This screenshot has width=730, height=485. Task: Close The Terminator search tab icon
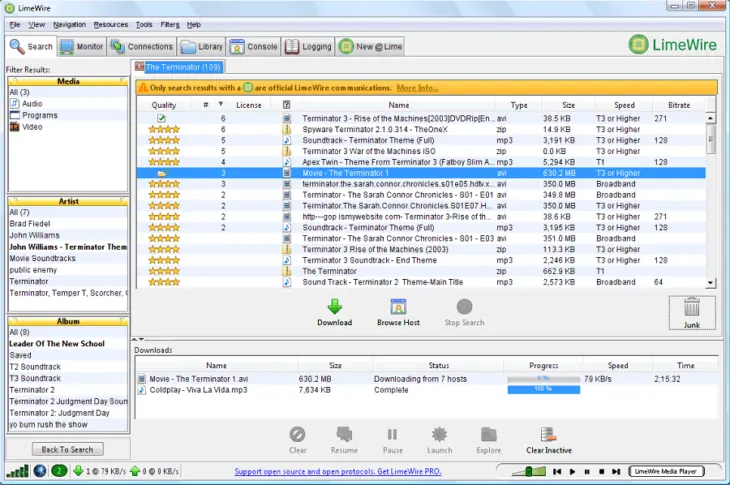[139, 67]
